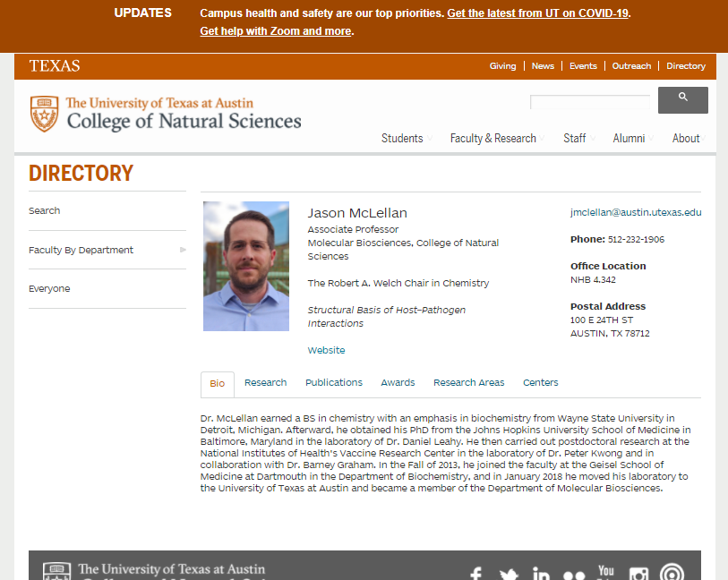
Task: Click the UT shield logo in the footer
Action: (x=56, y=571)
